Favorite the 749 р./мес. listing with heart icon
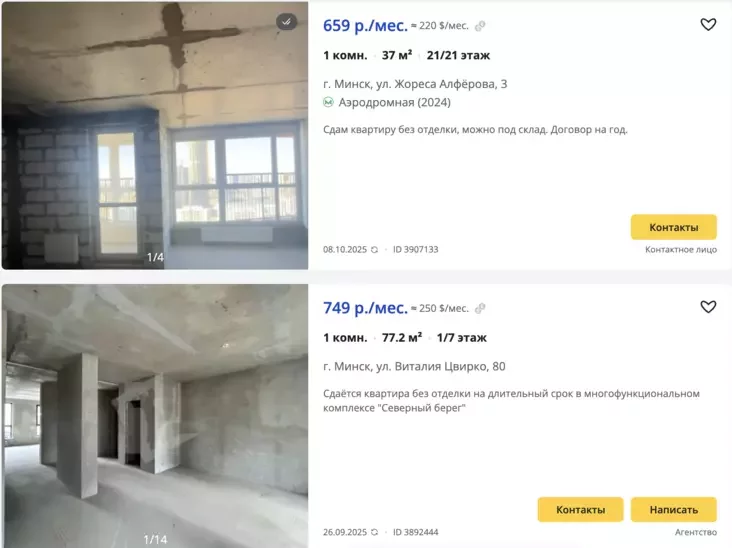Screen dimensions: 732x548 click(x=708, y=307)
